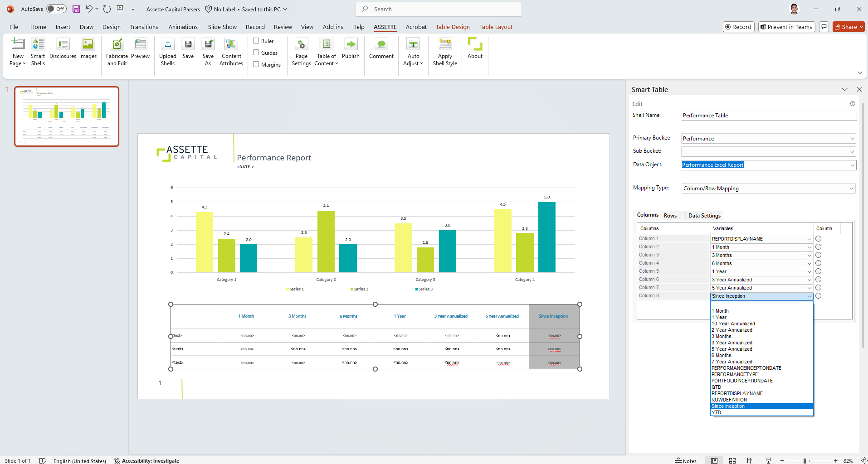Viewport: 868px width, 464px height.
Task: Open the Column 1 variable dropdown
Action: [x=809, y=239]
